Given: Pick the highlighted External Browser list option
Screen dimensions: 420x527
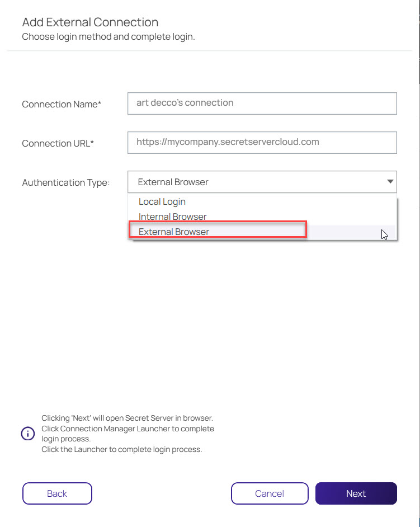Looking at the screenshot, I should [174, 232].
